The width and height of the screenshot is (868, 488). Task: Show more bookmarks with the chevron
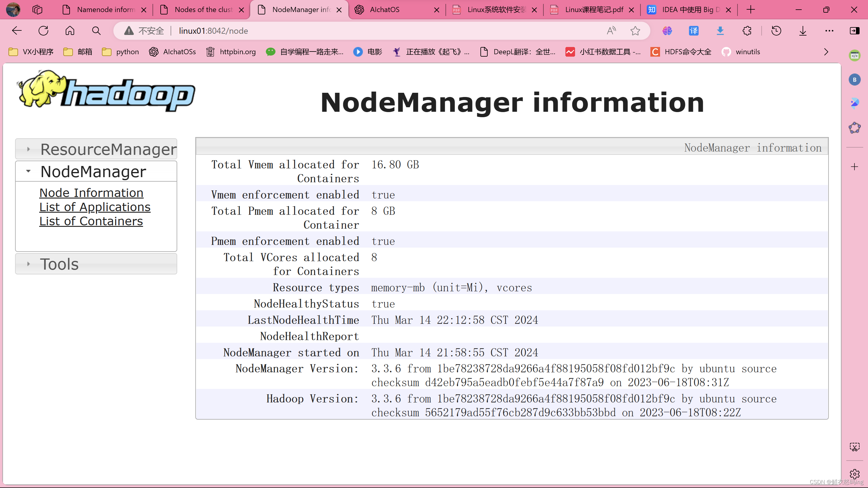click(826, 52)
